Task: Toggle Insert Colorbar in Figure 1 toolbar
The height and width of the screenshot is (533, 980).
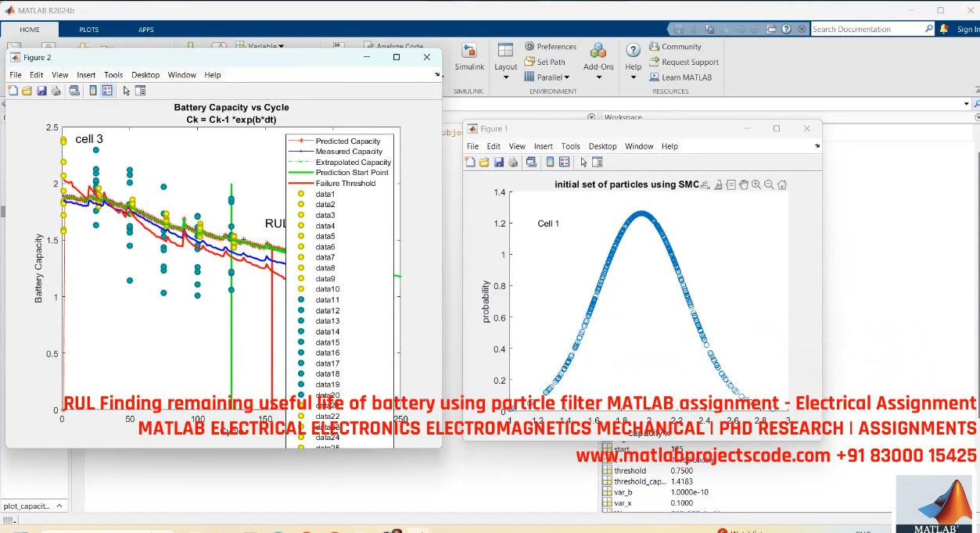Action: click(x=550, y=162)
